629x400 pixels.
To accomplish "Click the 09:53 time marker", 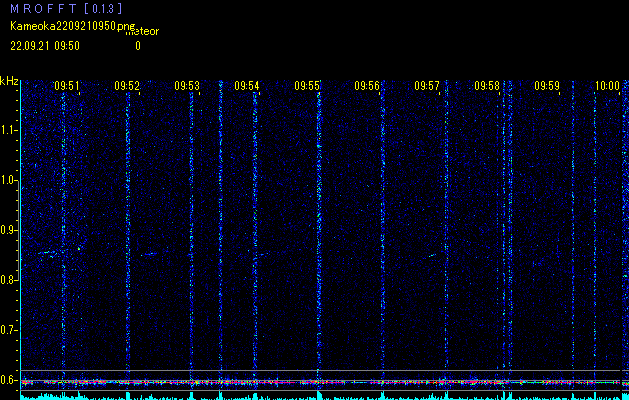I will tap(187, 86).
